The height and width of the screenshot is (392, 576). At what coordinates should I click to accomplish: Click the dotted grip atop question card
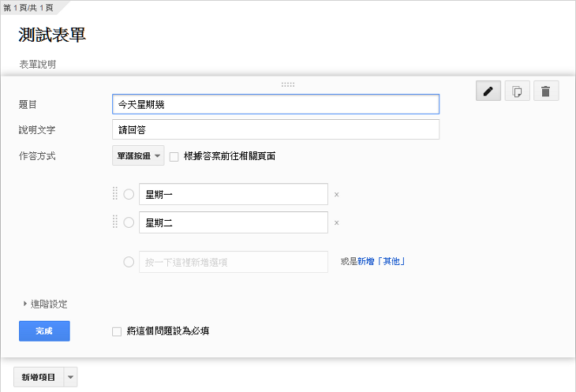click(x=287, y=84)
